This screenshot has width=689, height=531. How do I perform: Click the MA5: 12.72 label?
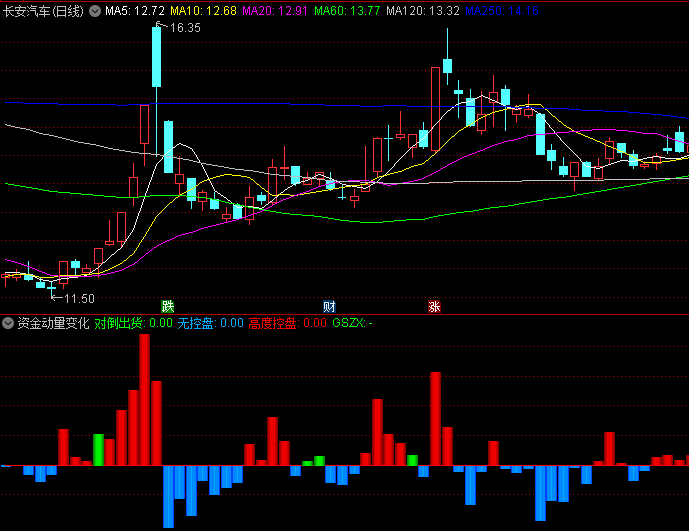[135, 11]
